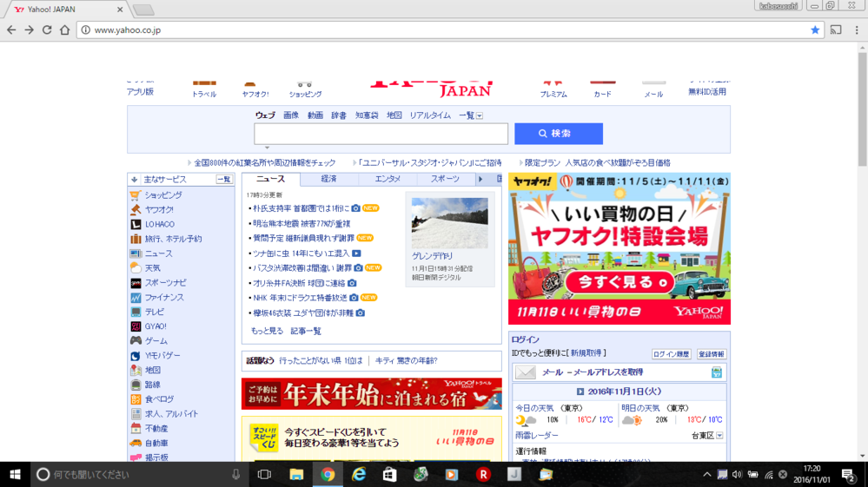Toggle the bookmark star in address bar

point(815,30)
